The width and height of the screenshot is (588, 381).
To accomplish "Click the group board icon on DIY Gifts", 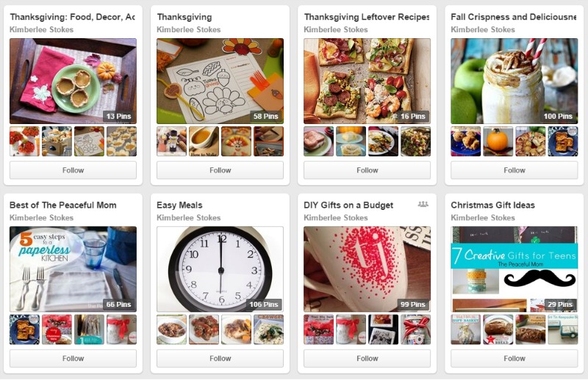I will [x=423, y=204].
